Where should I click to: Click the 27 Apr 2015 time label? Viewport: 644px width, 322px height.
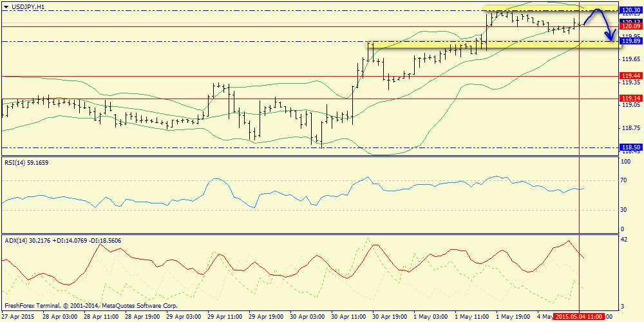tap(16, 317)
